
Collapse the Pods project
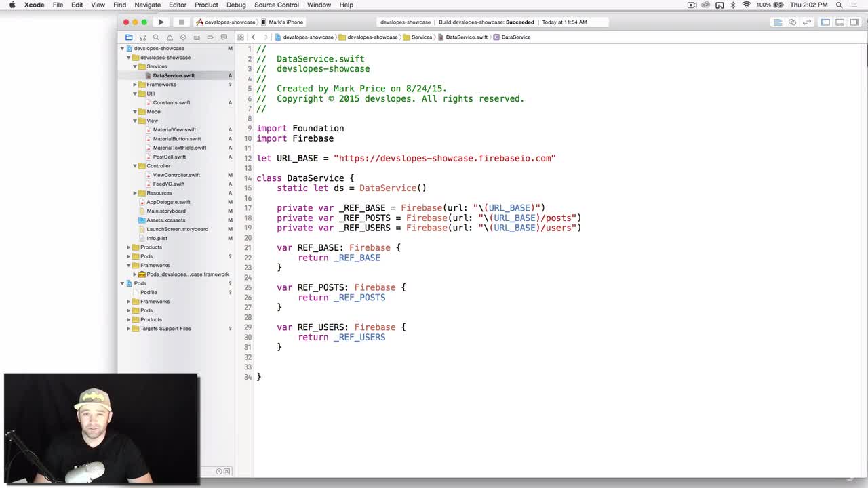click(123, 283)
